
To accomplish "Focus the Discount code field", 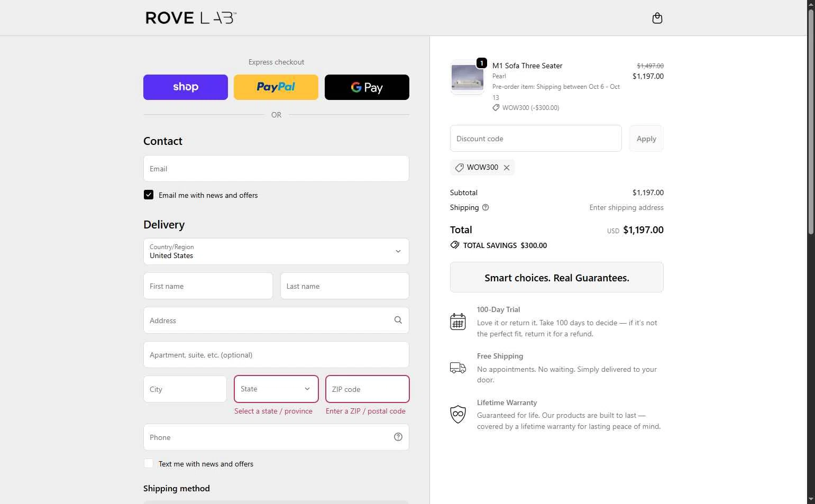I will (536, 139).
